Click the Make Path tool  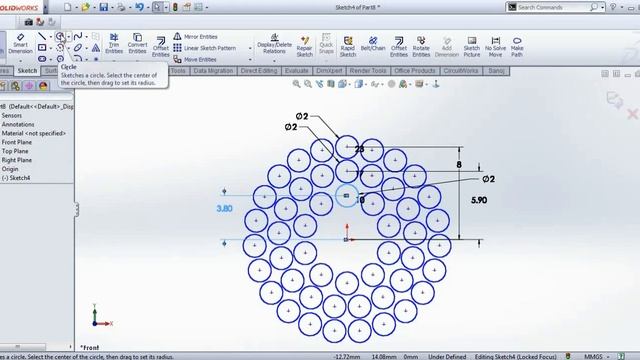pos(517,46)
